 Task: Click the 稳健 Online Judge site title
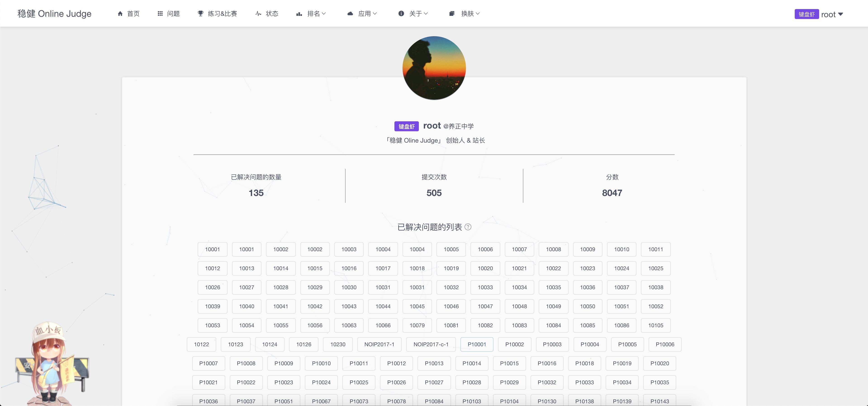click(x=55, y=14)
